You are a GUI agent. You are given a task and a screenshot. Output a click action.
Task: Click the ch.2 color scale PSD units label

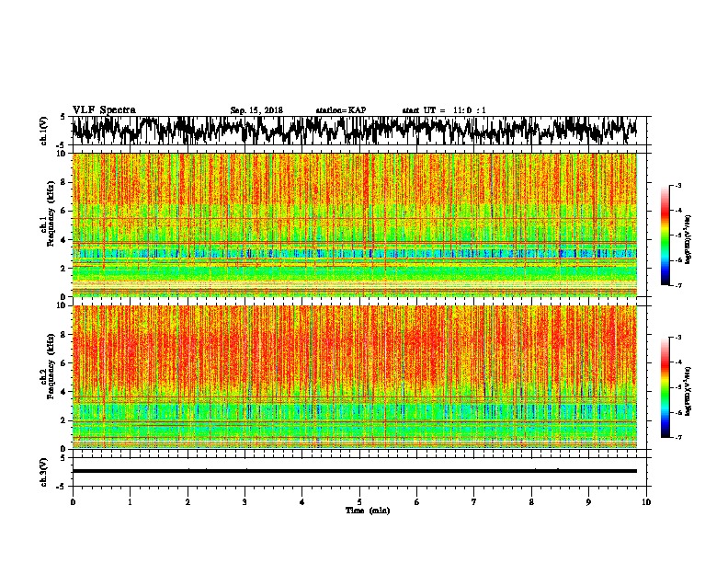point(688,392)
